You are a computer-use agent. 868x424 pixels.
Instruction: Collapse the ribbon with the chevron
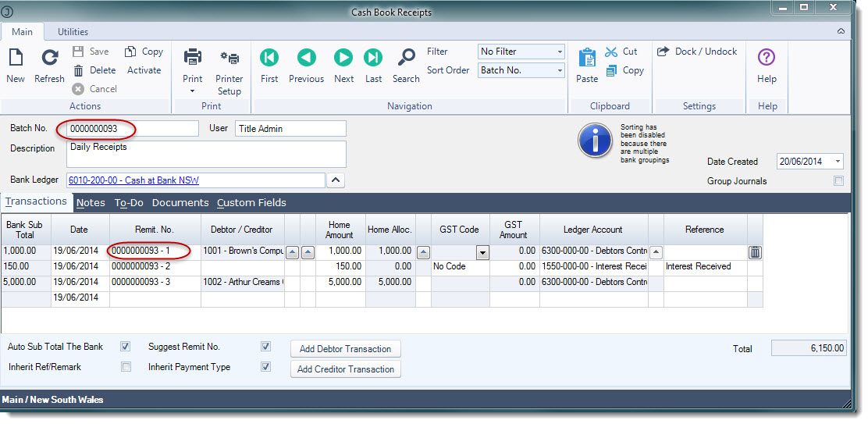pyautogui.click(x=841, y=31)
